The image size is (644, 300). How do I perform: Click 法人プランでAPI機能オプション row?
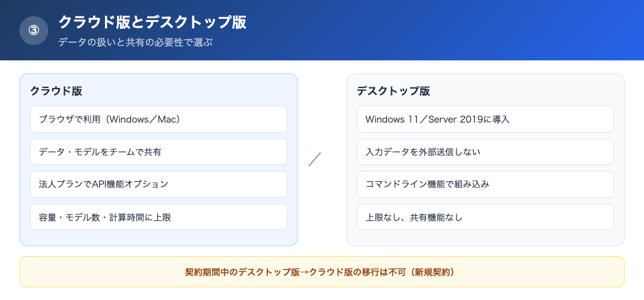[158, 184]
